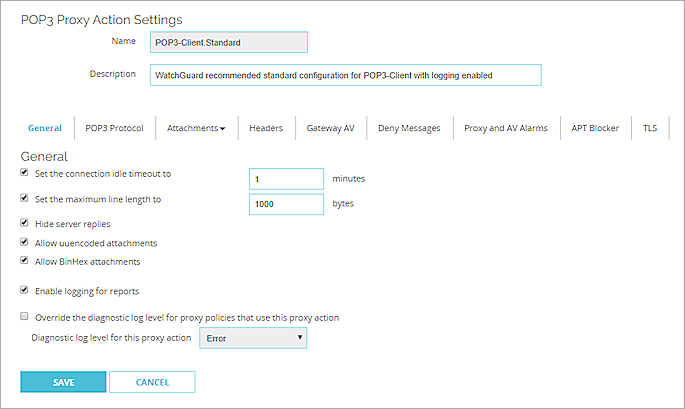Toggle the connection idle timeout checkbox

click(24, 174)
